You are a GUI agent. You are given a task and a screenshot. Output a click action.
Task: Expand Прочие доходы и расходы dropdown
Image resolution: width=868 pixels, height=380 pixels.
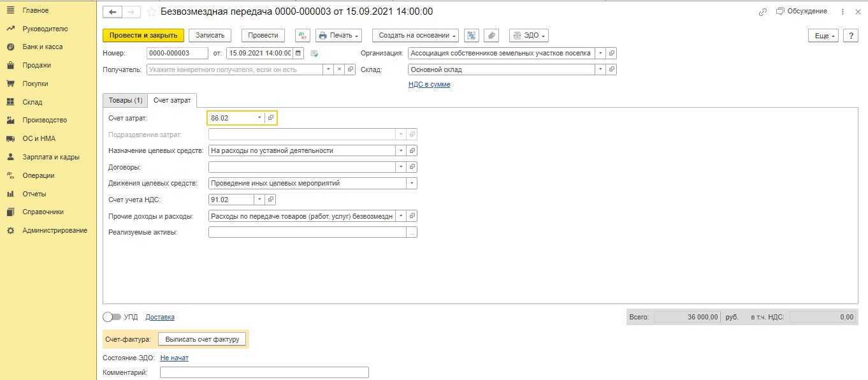point(401,216)
